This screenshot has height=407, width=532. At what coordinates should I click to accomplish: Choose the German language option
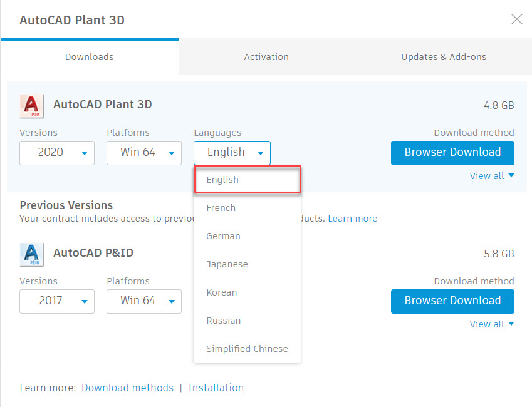[x=222, y=236]
